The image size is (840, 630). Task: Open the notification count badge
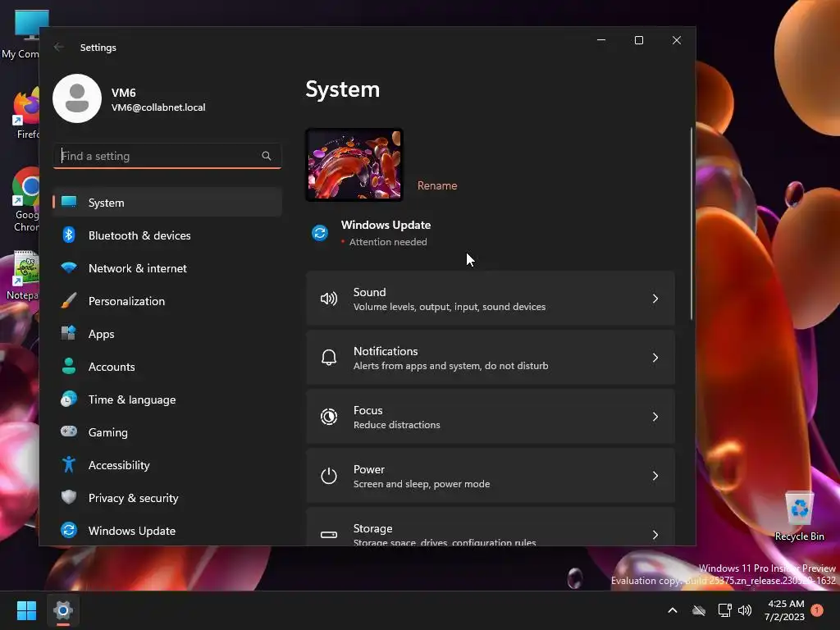pos(817,610)
